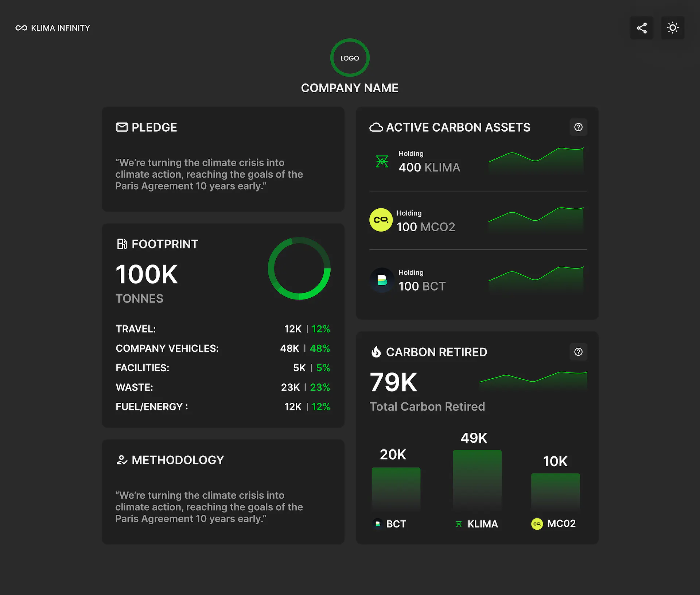Image resolution: width=700 pixels, height=595 pixels.
Task: Click the BCT icon under the bar chart
Action: click(x=378, y=524)
